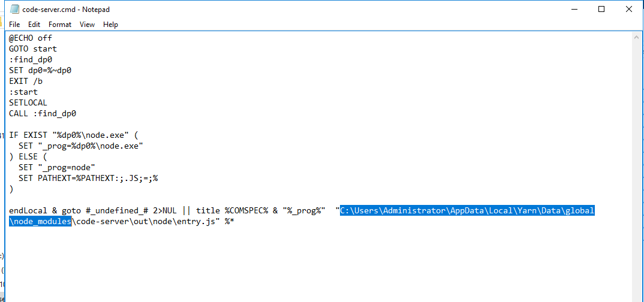
Task: Open the File menu
Action: click(14, 25)
